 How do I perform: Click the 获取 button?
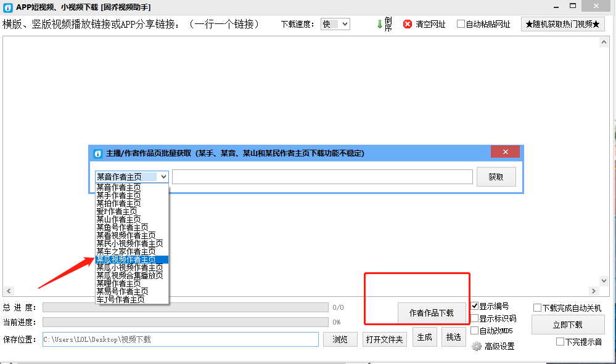pyautogui.click(x=496, y=177)
